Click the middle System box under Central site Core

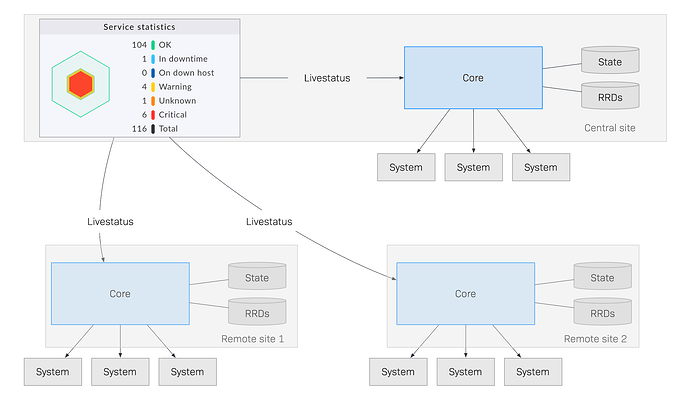coord(473,167)
